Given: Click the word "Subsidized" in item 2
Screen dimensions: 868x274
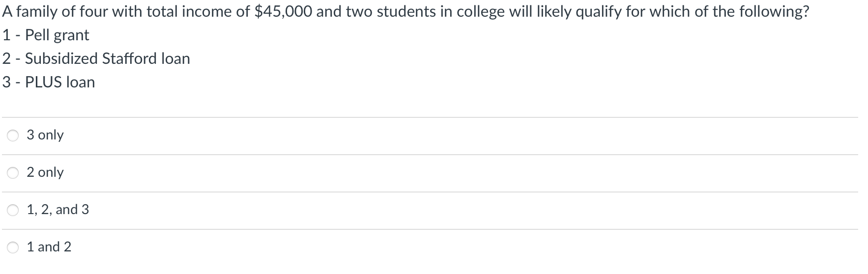Looking at the screenshot, I should click(x=61, y=59).
